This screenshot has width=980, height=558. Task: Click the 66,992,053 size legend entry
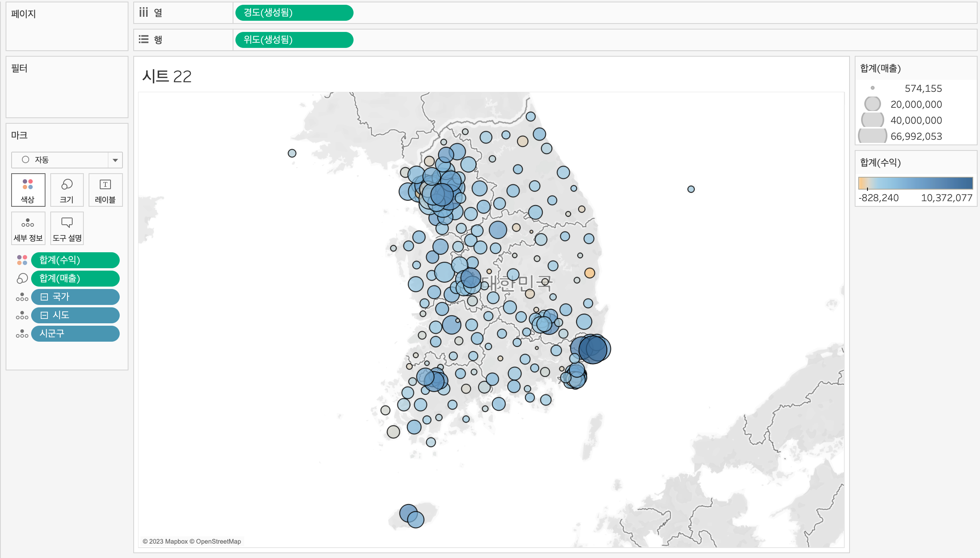pos(916,137)
